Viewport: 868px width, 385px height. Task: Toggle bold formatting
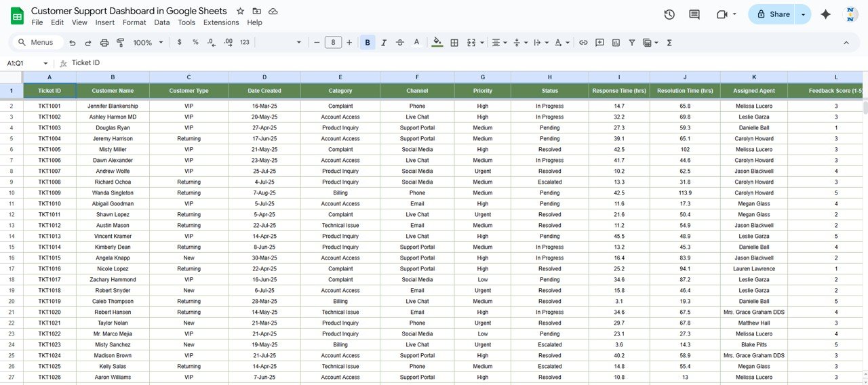point(368,43)
